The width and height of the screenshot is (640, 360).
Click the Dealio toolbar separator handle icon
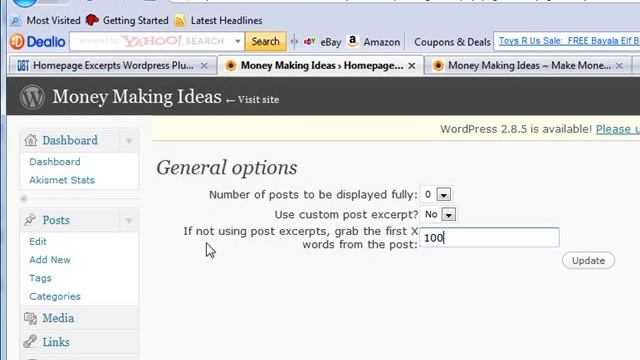(294, 42)
